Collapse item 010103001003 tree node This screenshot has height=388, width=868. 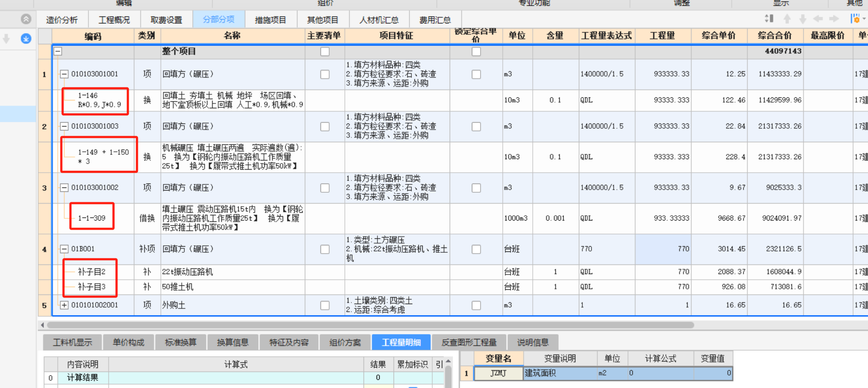coord(64,127)
